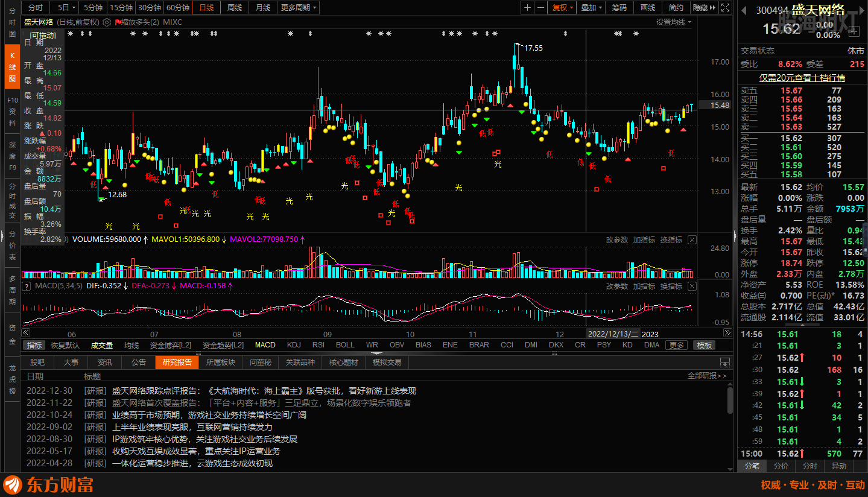Open report 上半年业绩表现亮眼 dated 2022-09-02

click(x=192, y=427)
